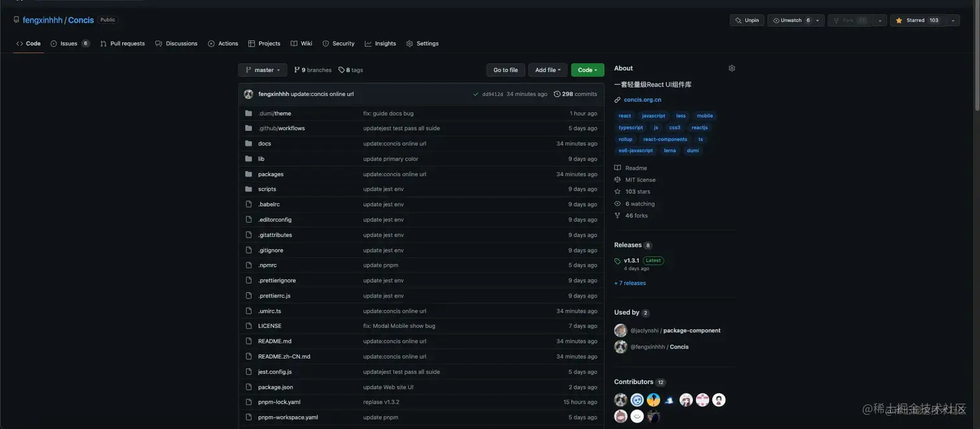Image resolution: width=980 pixels, height=429 pixels.
Task: Click the link icon beside concis.org.cn
Action: pos(618,100)
